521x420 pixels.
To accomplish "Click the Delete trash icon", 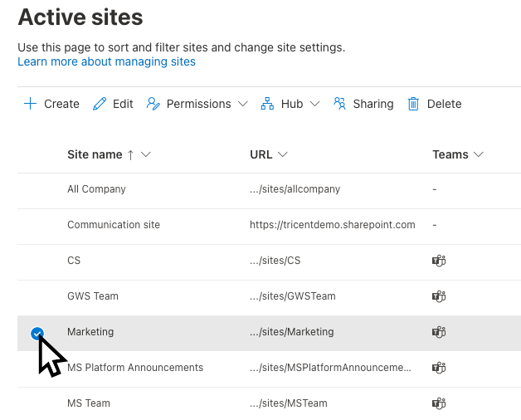I will tap(413, 104).
